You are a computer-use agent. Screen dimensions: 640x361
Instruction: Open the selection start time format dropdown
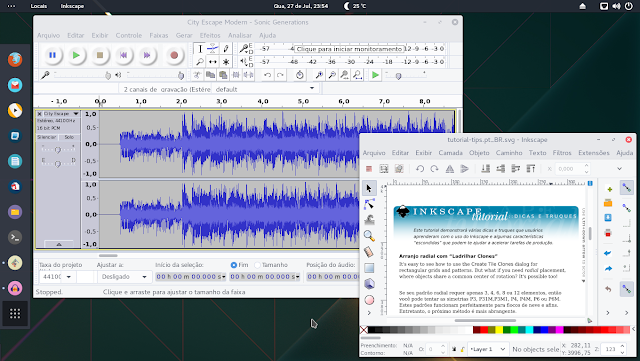(224, 277)
